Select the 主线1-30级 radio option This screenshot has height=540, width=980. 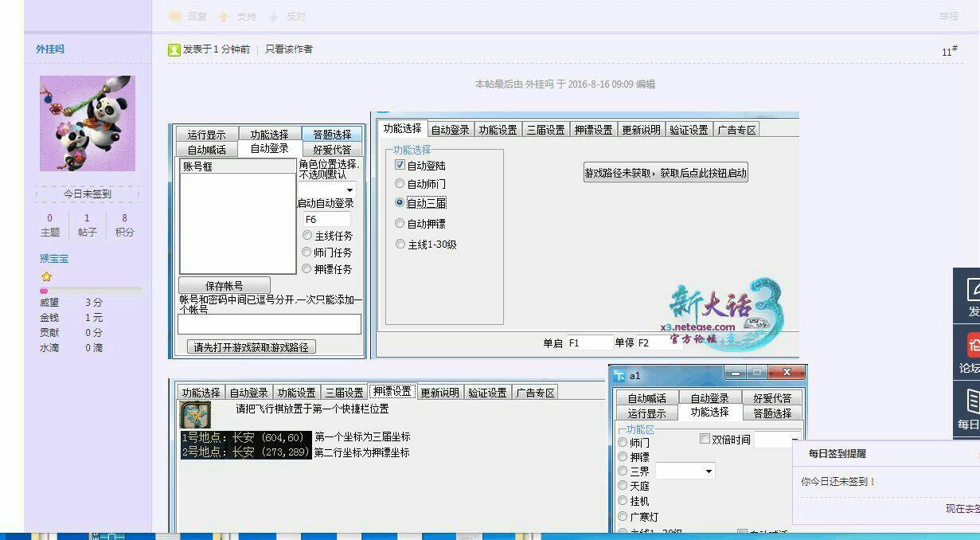tap(400, 245)
